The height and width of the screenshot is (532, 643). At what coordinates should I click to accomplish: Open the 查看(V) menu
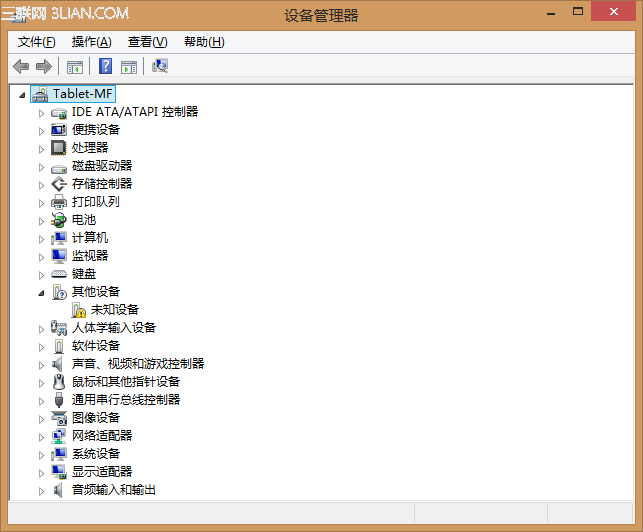tap(148, 42)
